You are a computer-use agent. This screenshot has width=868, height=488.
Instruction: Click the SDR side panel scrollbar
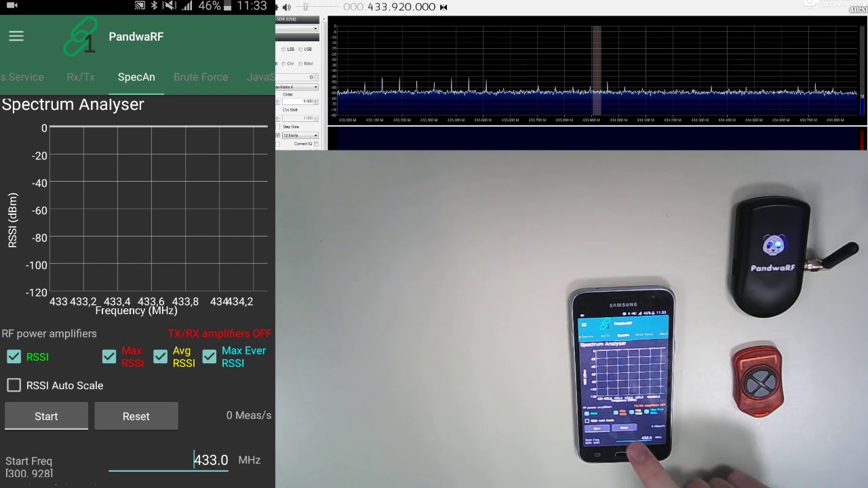324,83
